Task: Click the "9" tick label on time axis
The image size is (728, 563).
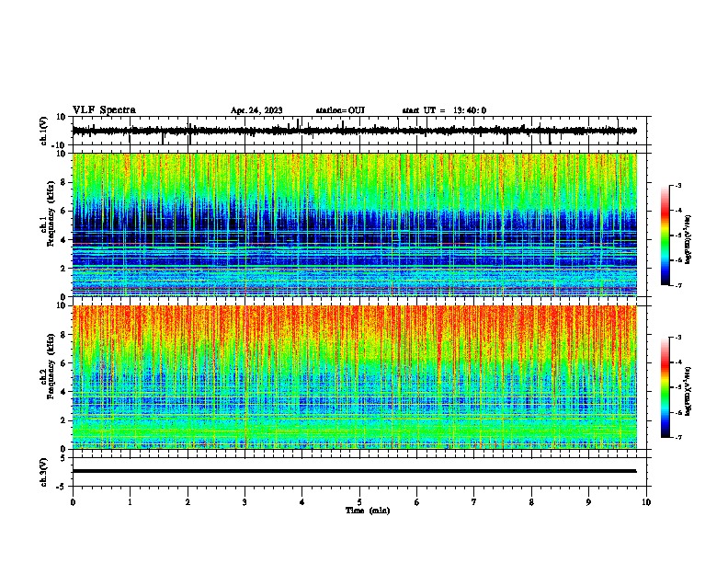Action: 588,502
